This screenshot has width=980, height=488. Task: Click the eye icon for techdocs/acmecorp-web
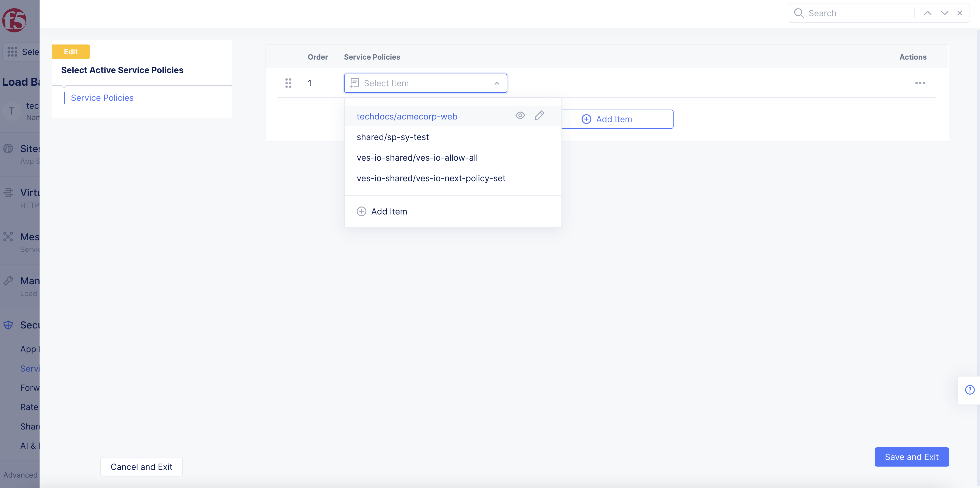pyautogui.click(x=520, y=116)
